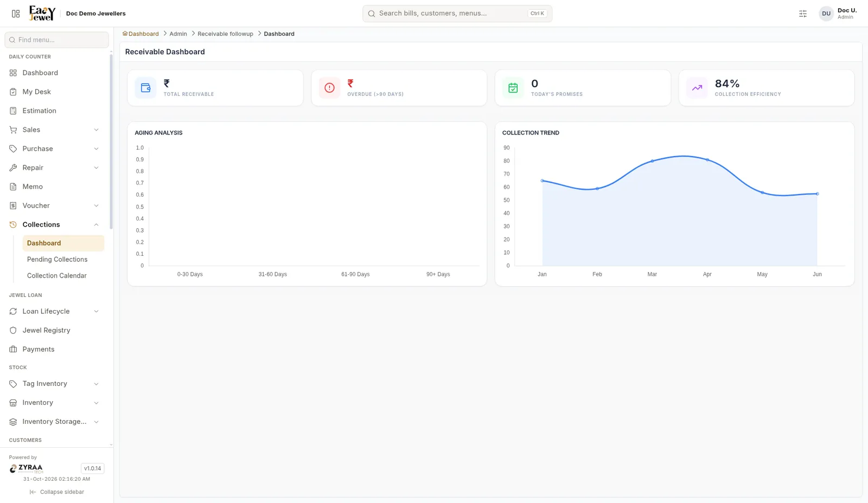
Task: Click the Jewel Registry shield icon
Action: click(13, 330)
